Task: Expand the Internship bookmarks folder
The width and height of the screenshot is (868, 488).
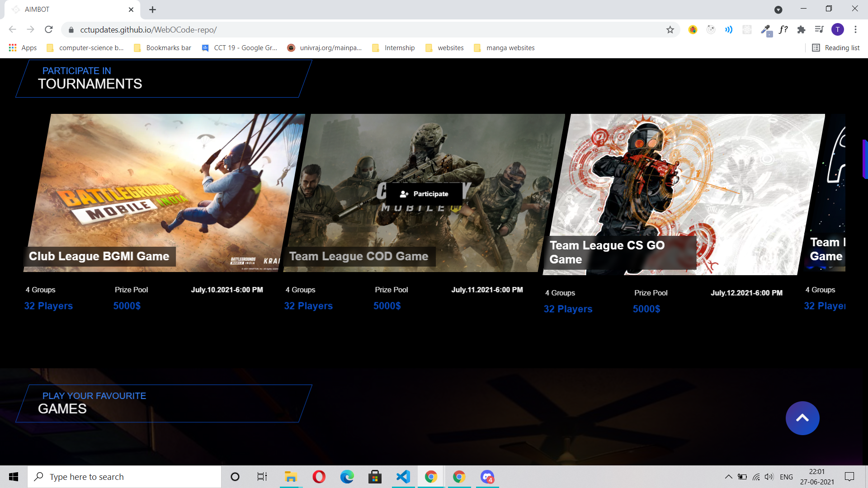Action: point(393,48)
